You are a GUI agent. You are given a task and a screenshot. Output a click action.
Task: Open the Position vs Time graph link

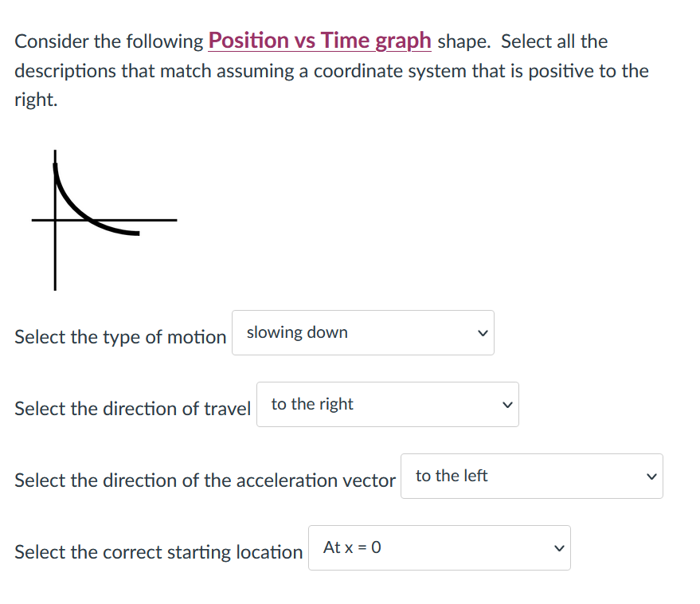pyautogui.click(x=319, y=41)
